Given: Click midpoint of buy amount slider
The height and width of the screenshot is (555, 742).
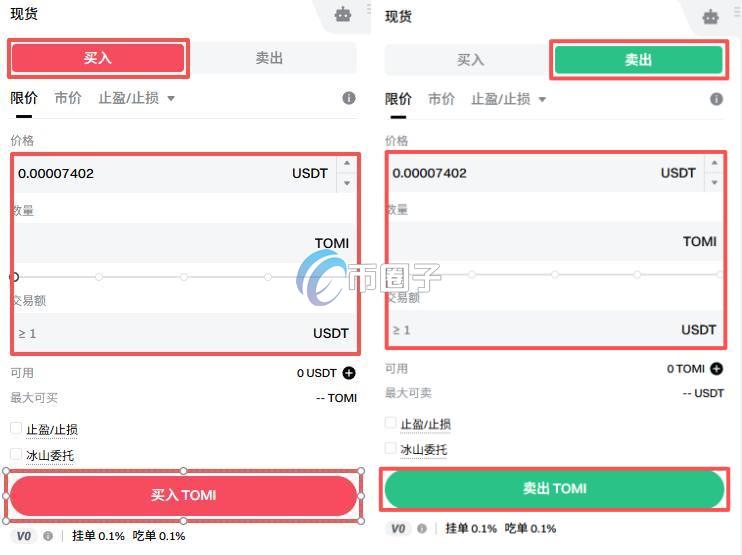Looking at the screenshot, I should click(183, 277).
